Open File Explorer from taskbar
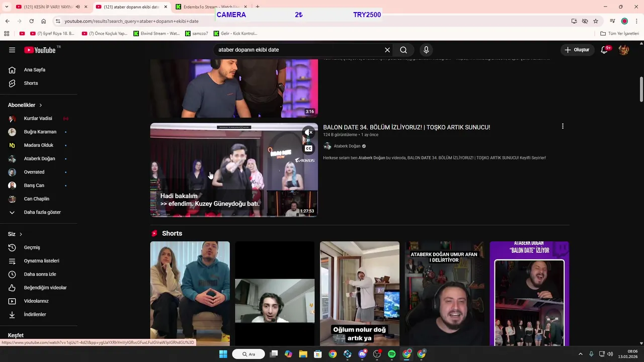The image size is (644, 362). [303, 354]
